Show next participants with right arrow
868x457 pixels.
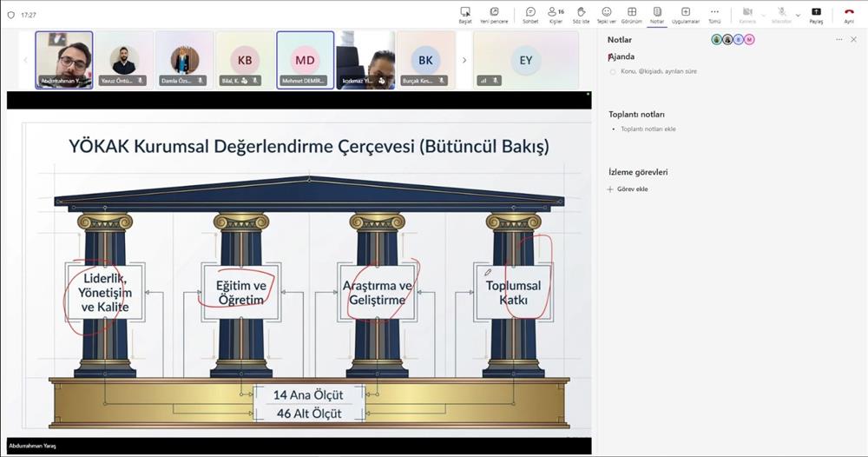464,60
